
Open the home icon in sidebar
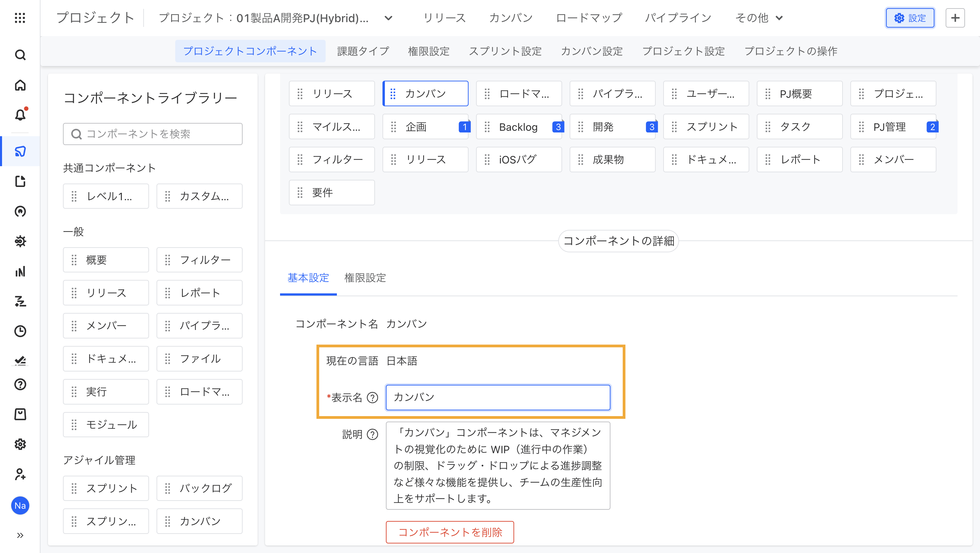(x=20, y=85)
